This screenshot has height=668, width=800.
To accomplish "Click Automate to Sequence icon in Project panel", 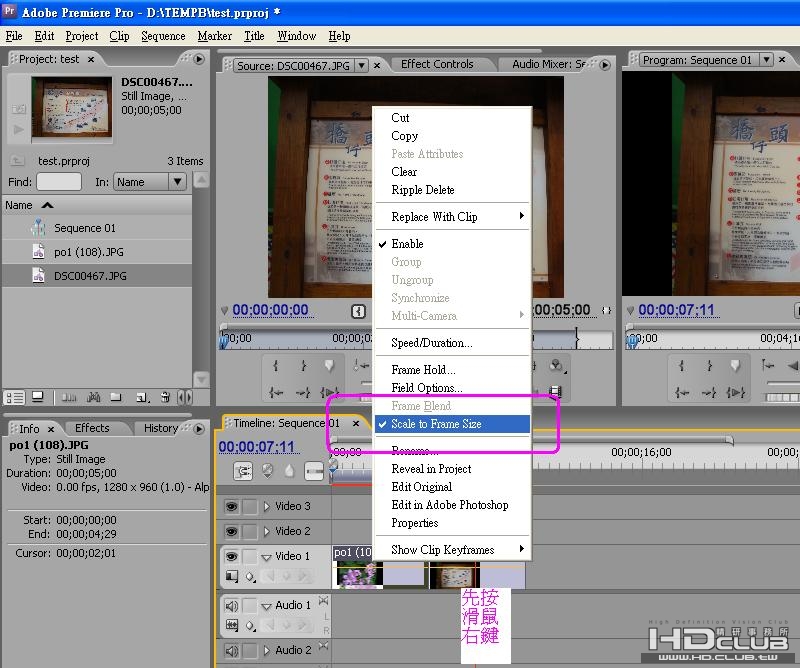I will coord(69,398).
